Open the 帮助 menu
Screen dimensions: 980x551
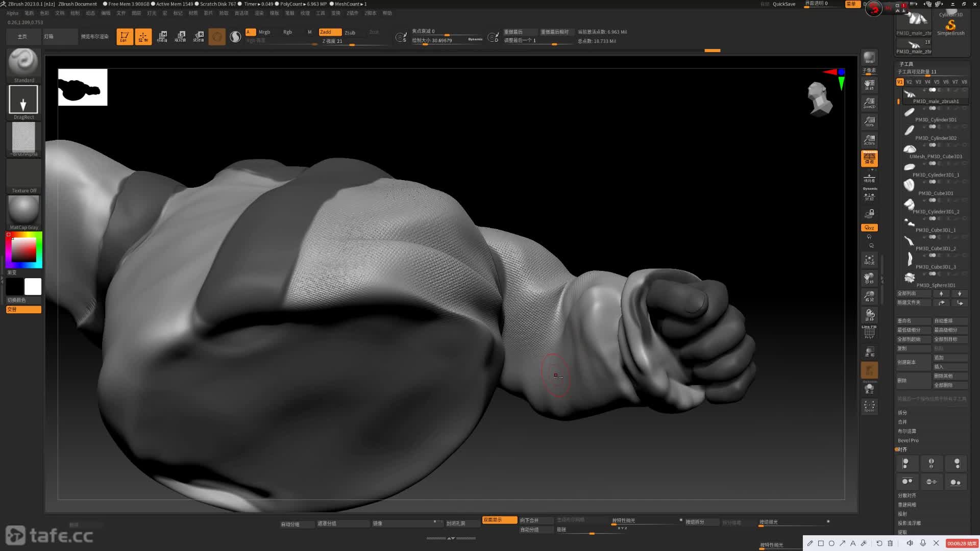point(387,13)
